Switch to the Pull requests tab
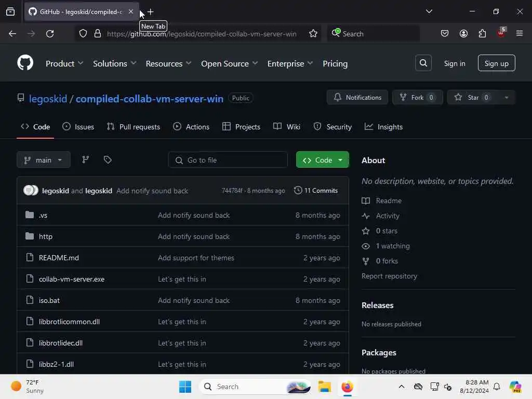The height and width of the screenshot is (399, 532). 134,127
